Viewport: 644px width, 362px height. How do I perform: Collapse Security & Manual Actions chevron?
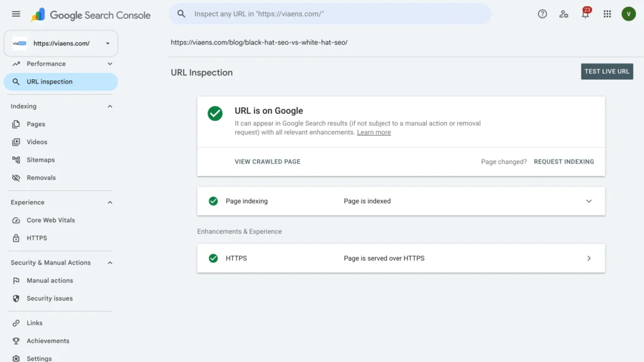[x=109, y=263]
